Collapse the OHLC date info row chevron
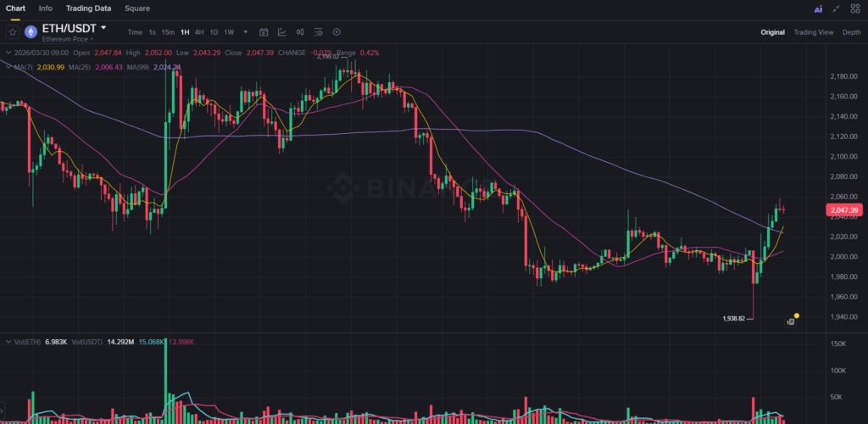Screen dimensions: 868x424 coord(7,53)
